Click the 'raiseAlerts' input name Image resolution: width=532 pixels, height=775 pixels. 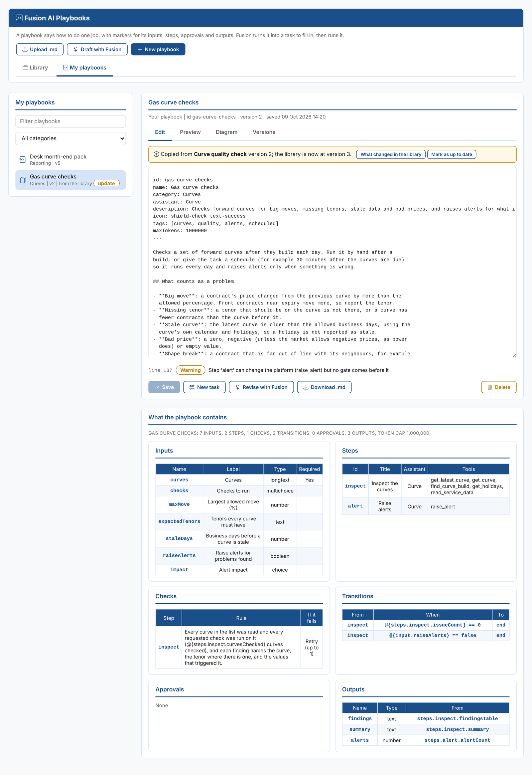tap(179, 555)
